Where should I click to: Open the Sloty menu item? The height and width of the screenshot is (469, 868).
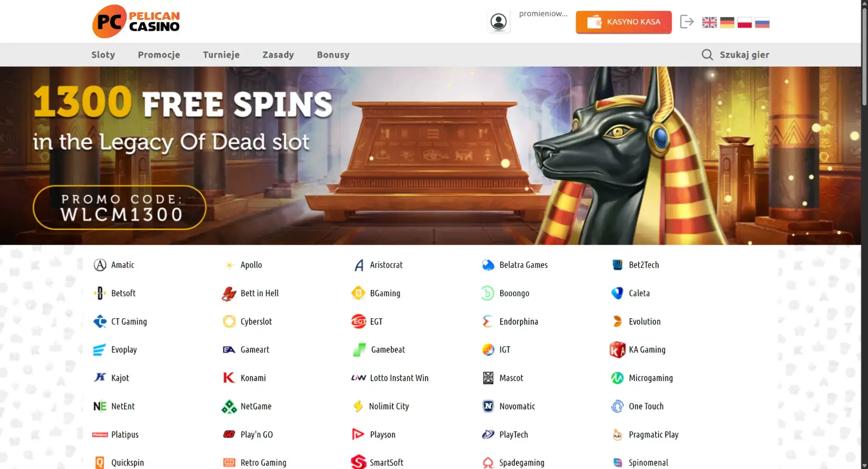103,55
